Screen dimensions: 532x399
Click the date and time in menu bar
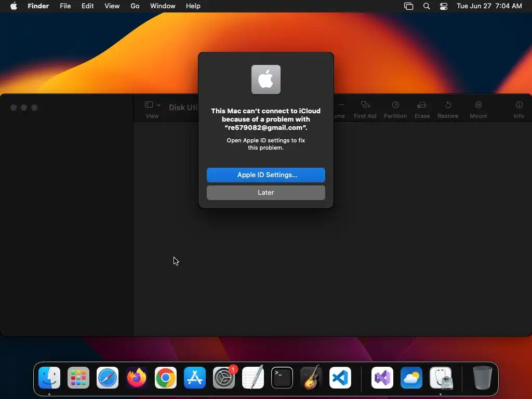489,6
